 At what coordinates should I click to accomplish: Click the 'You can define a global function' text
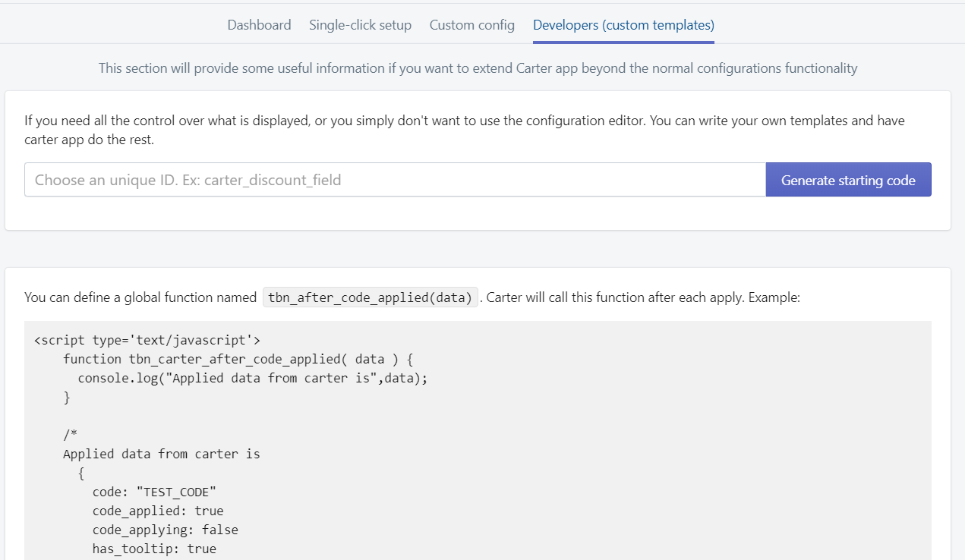[x=140, y=297]
